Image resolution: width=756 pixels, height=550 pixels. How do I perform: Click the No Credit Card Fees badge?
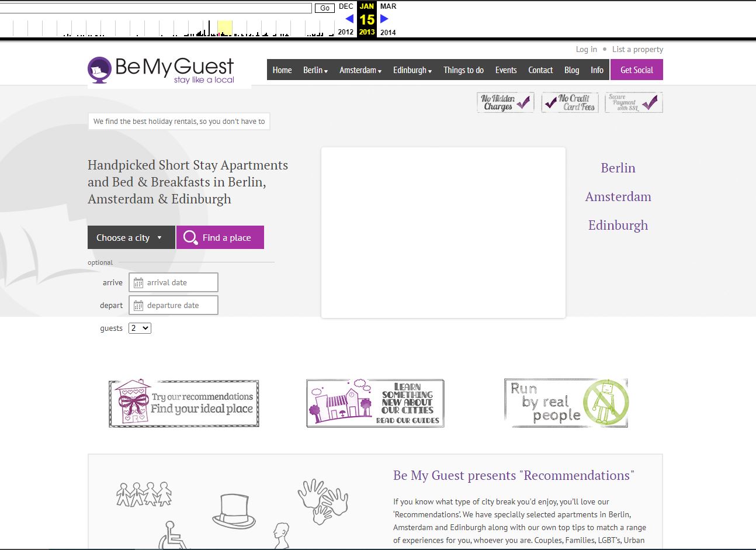(x=570, y=103)
